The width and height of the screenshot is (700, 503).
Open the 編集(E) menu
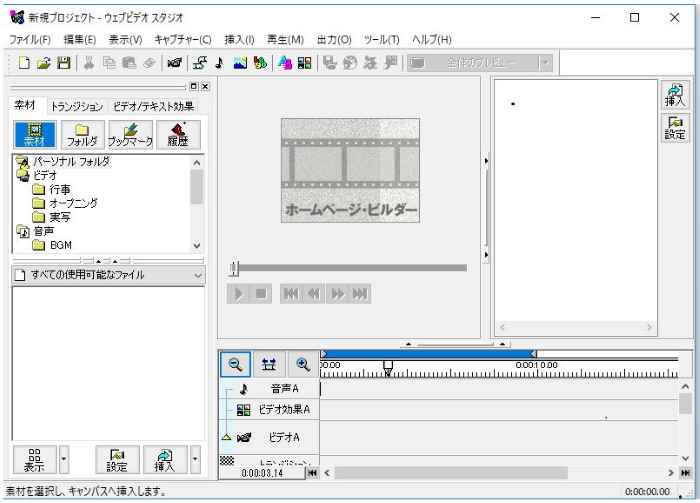pos(79,40)
